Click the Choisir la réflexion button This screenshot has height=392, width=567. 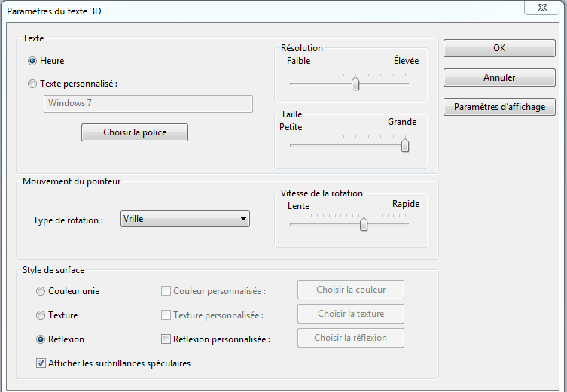point(351,338)
